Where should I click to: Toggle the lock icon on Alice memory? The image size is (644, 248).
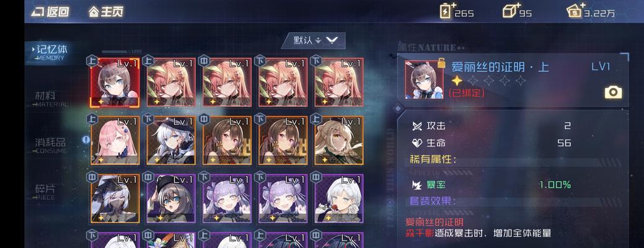[x=441, y=63]
